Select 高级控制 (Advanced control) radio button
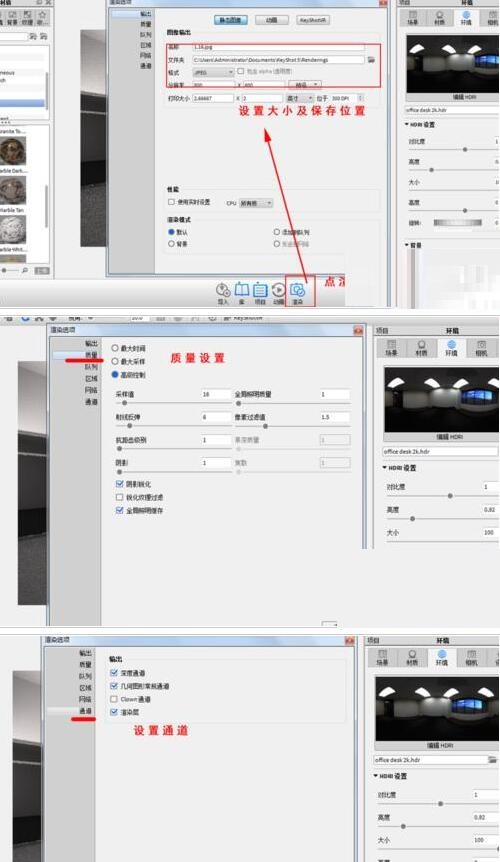This screenshot has height=862, width=500. 115,374
